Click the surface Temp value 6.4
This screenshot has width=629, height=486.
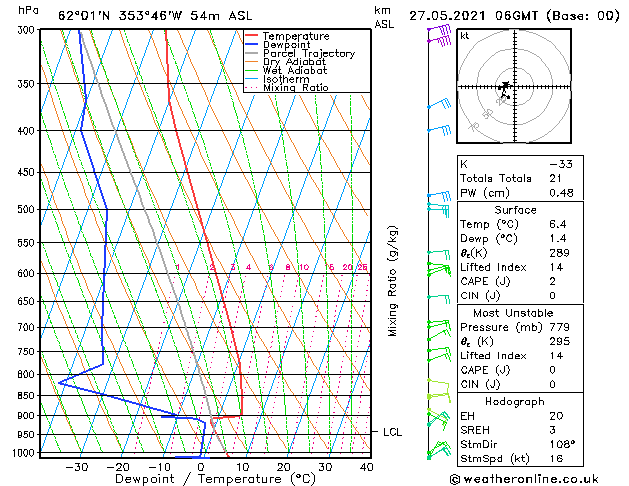tap(558, 224)
